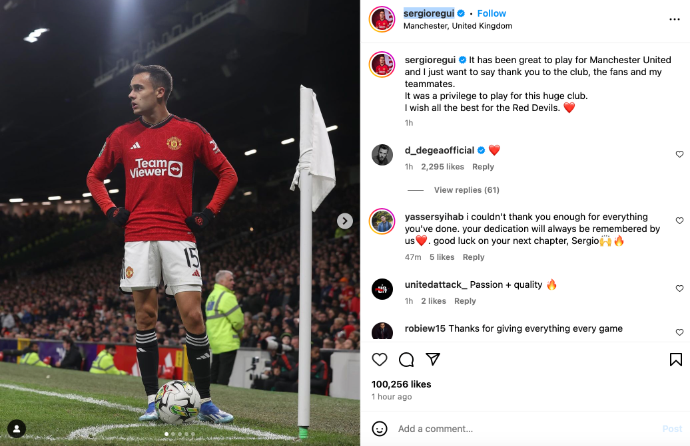The width and height of the screenshot is (690, 446).
Task: Expand View replies (61)
Action: click(x=466, y=190)
